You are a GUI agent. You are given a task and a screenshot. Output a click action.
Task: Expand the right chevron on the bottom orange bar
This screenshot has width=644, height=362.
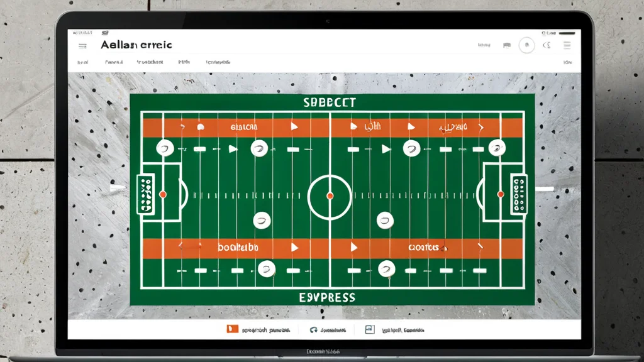[x=480, y=246]
